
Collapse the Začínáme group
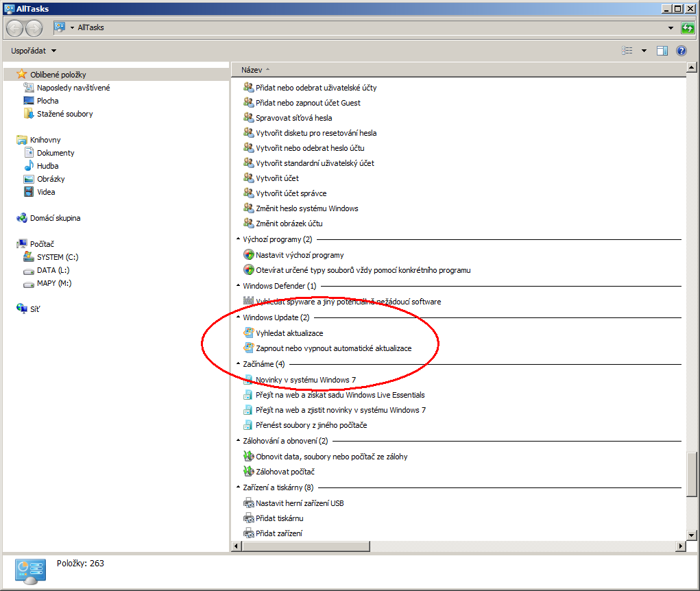click(239, 364)
